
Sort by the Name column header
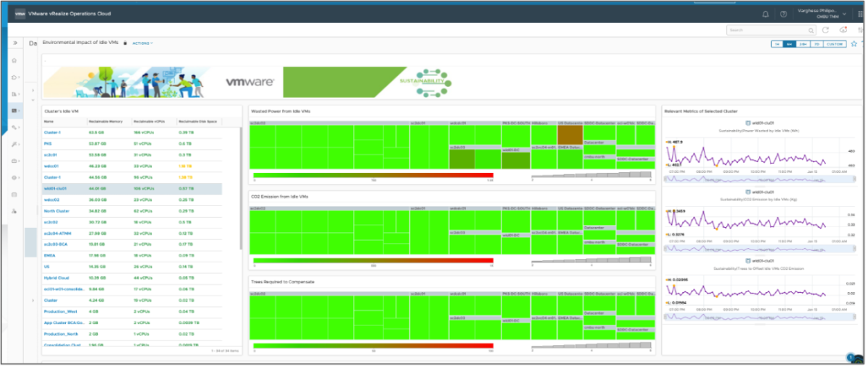tap(48, 121)
